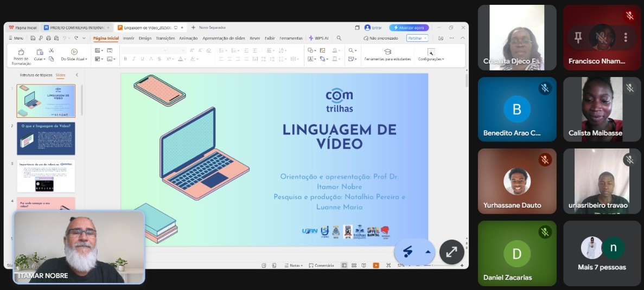Click the search magnifier in ribbon

tap(339, 38)
